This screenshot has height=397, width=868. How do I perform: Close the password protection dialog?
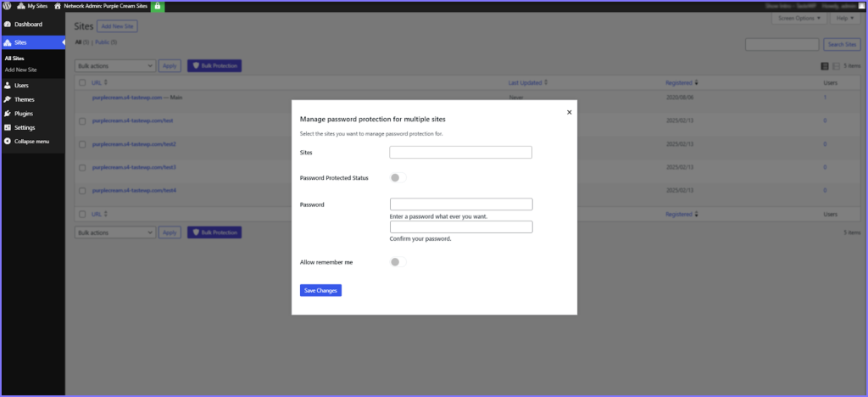569,111
